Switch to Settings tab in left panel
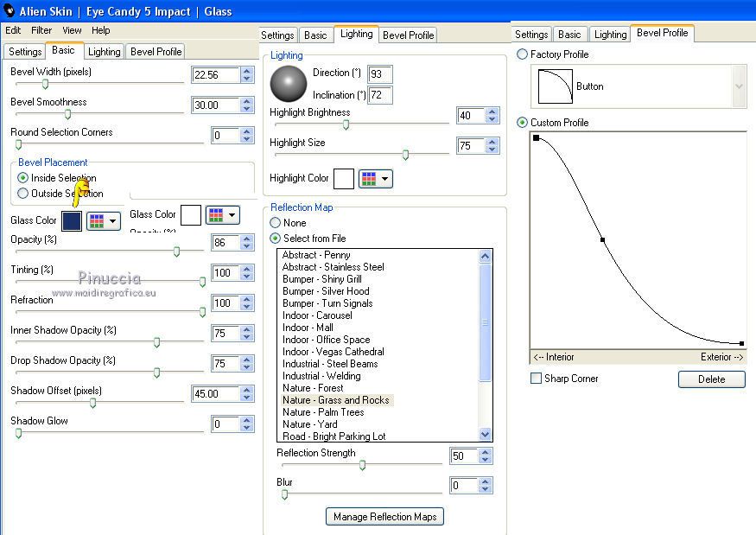756x535 pixels. (25, 52)
